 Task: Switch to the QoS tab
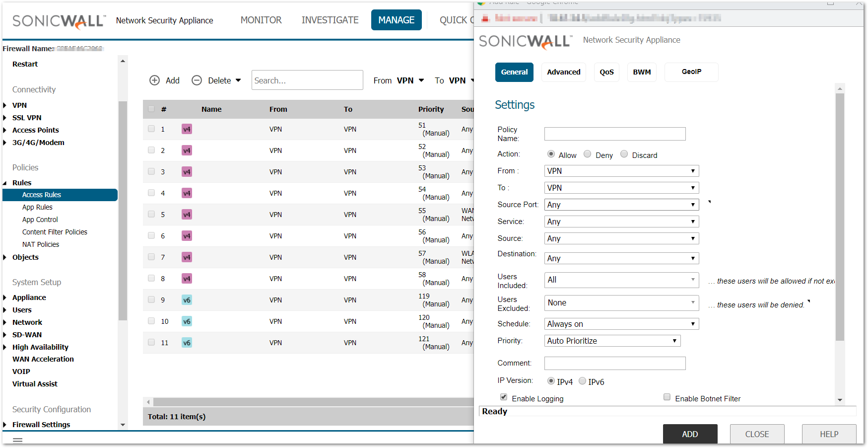pos(606,72)
